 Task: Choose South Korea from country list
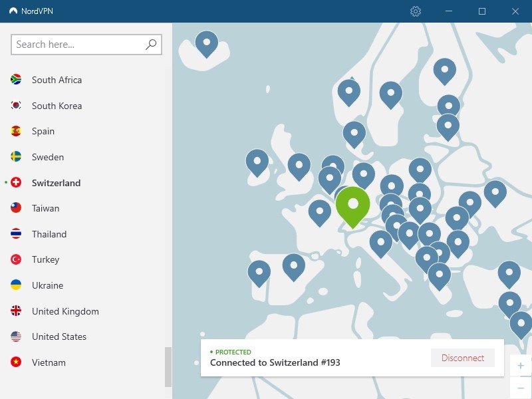pyautogui.click(x=57, y=106)
